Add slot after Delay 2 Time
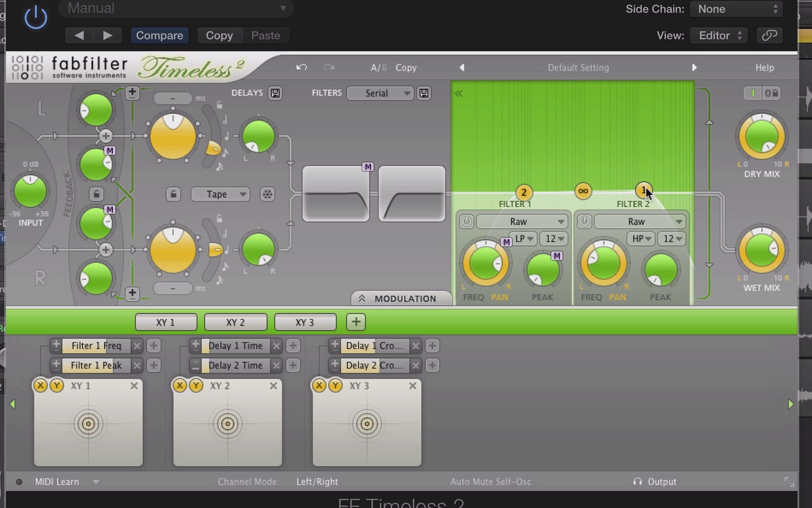This screenshot has height=508, width=812. click(292, 366)
